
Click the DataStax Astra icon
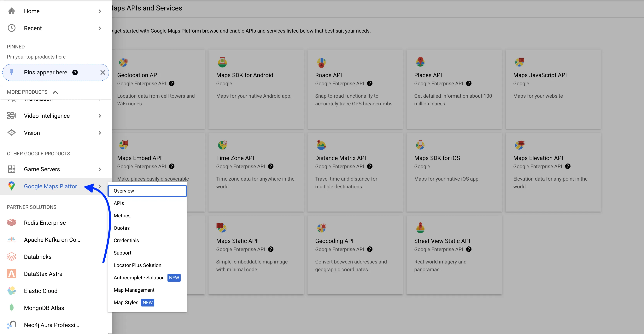[x=11, y=274]
